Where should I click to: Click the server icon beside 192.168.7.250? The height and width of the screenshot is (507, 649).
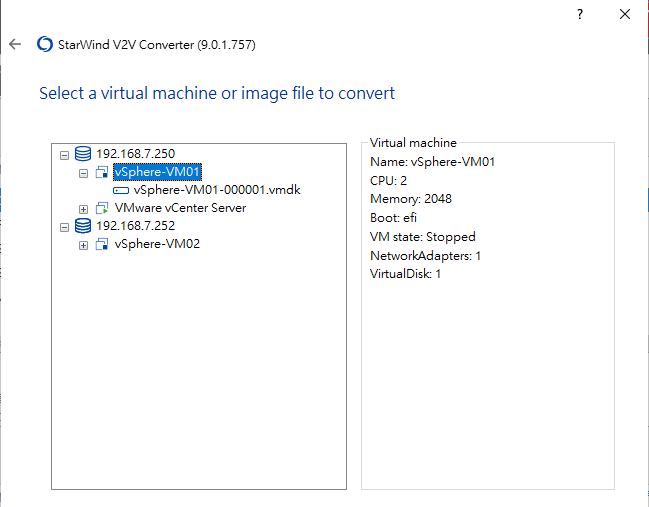coord(83,154)
